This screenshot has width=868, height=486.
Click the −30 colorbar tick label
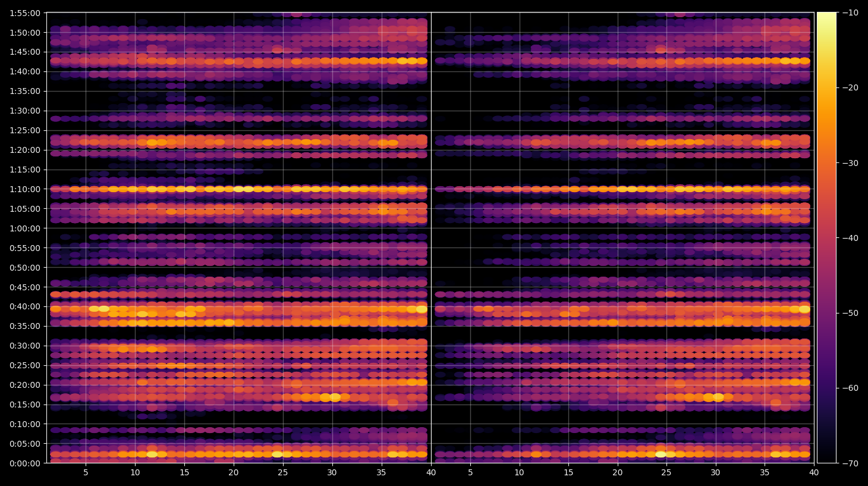pyautogui.click(x=850, y=163)
